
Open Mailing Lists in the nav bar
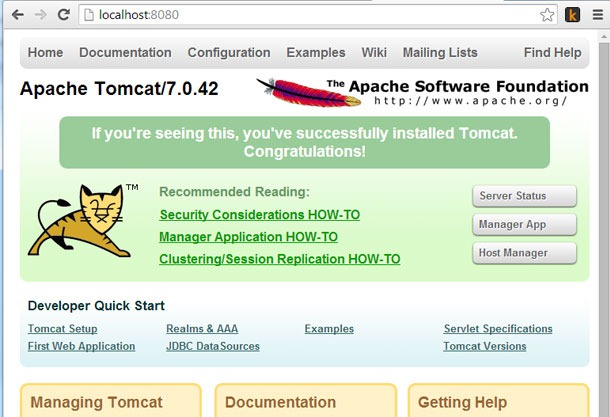tap(440, 53)
